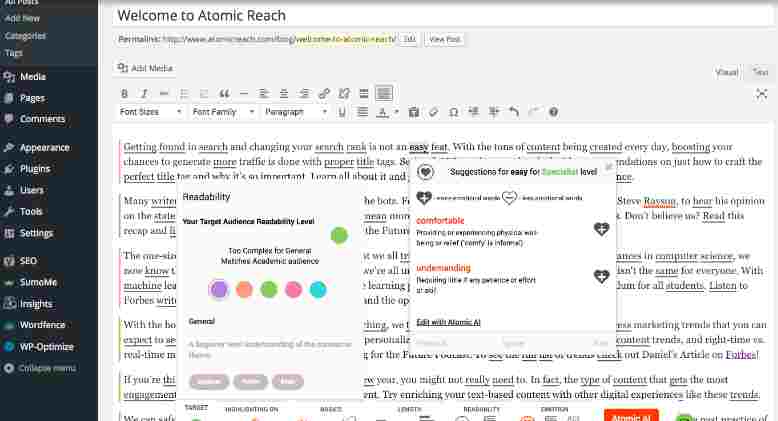Image resolution: width=778 pixels, height=421 pixels.
Task: Toggle the toolbar kitchen sink
Action: click(384, 93)
